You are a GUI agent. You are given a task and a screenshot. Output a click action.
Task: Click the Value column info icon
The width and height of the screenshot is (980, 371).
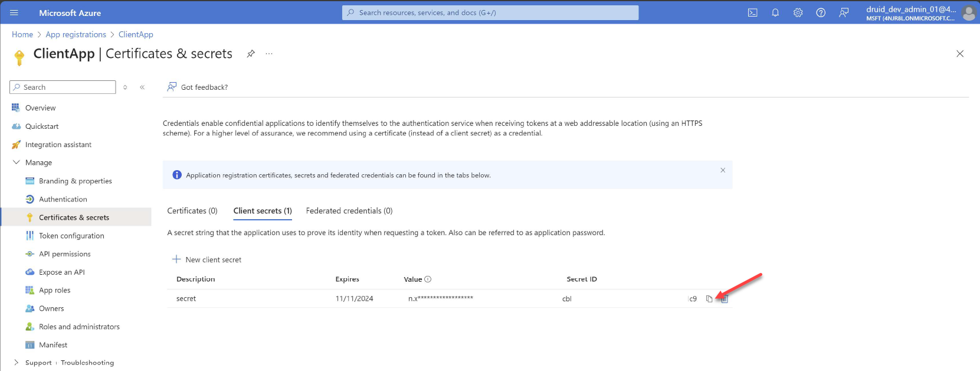428,279
